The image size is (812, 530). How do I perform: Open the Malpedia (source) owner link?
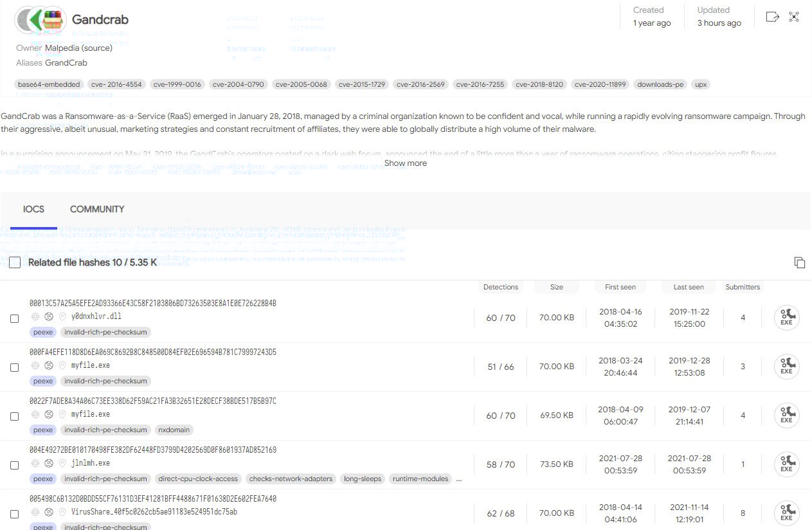[x=78, y=48]
